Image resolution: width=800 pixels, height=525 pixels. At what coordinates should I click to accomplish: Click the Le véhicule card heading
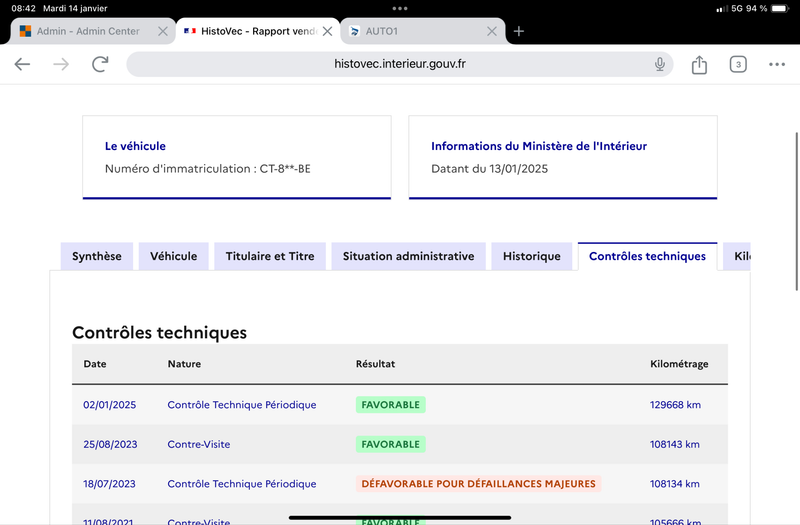click(135, 146)
